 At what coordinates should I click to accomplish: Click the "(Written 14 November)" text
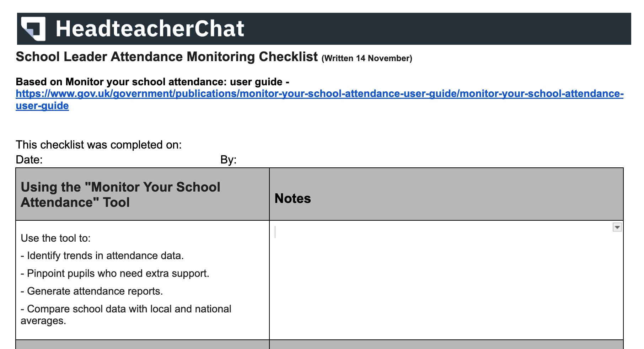367,58
